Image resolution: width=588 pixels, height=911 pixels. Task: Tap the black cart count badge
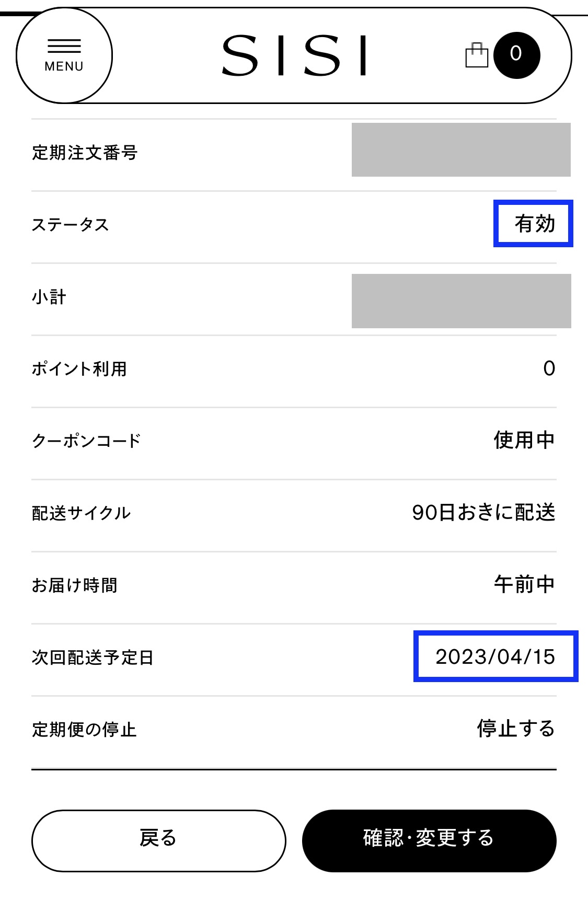[x=516, y=55]
